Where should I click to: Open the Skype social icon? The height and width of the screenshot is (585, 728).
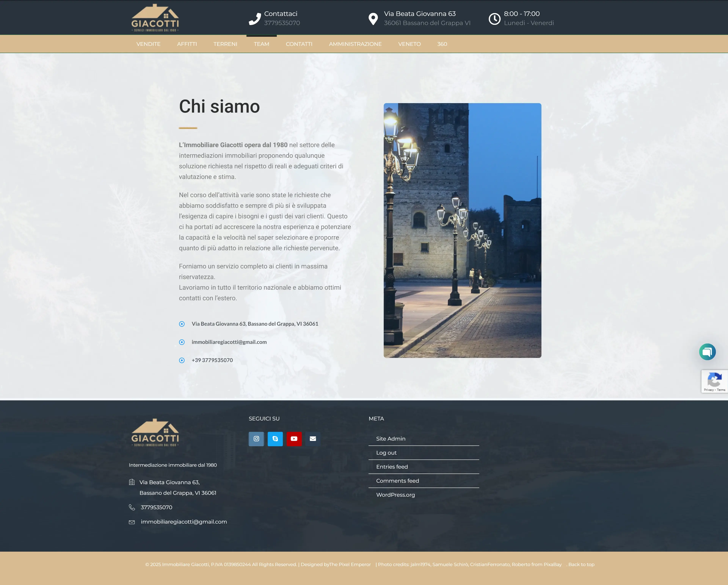coord(275,439)
